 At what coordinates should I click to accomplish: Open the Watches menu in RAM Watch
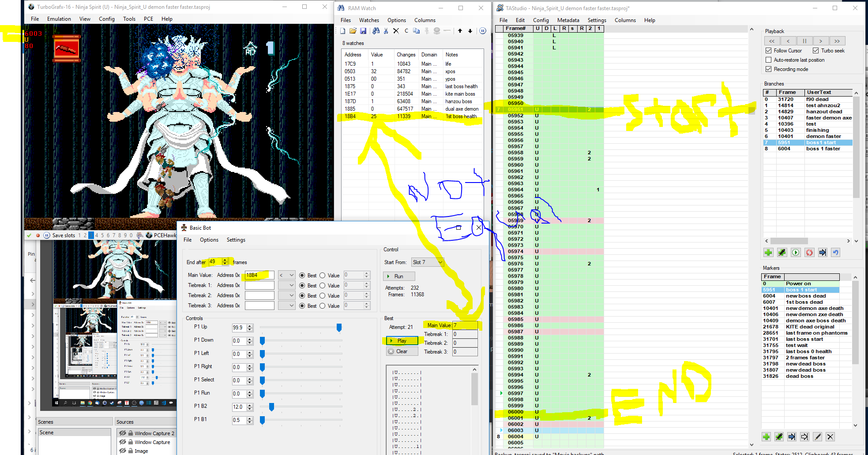pyautogui.click(x=369, y=20)
